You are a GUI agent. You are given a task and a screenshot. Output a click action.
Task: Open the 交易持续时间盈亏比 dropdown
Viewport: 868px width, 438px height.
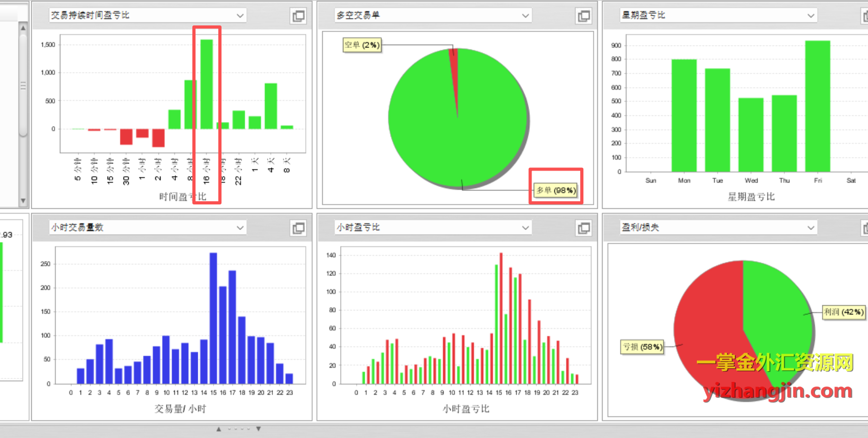(240, 16)
